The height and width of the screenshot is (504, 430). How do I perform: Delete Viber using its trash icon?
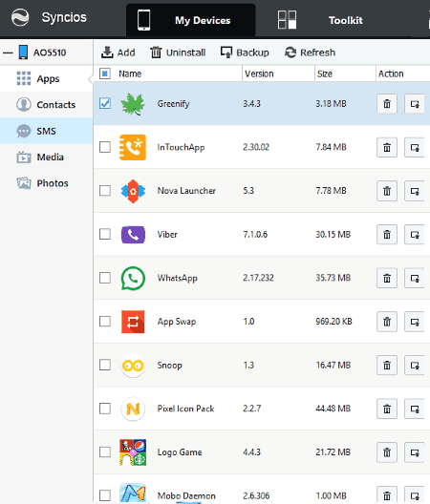[387, 235]
